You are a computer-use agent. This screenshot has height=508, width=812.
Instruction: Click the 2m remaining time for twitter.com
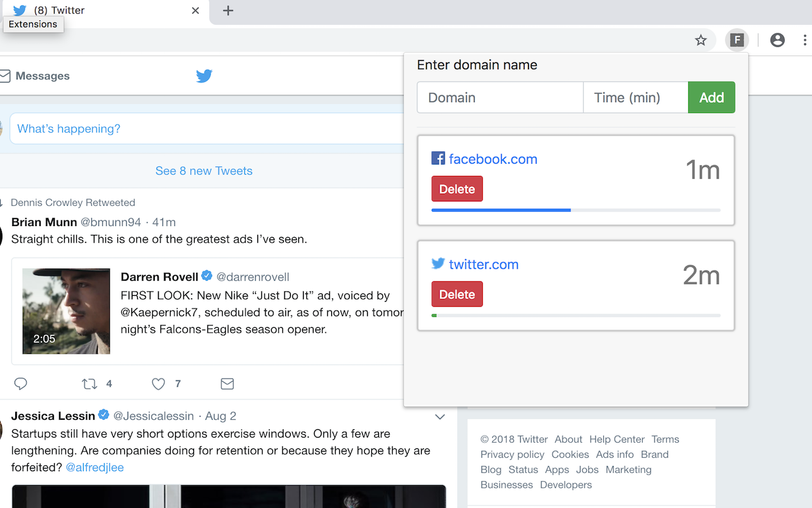[702, 276]
